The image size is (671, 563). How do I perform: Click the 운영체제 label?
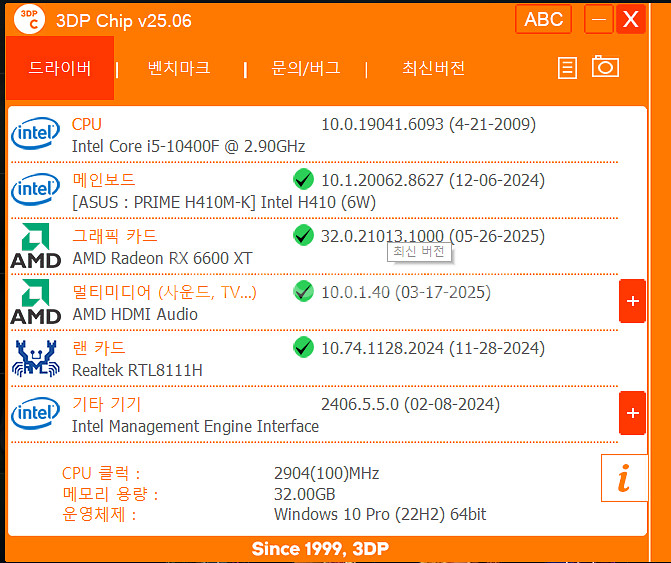point(99,515)
